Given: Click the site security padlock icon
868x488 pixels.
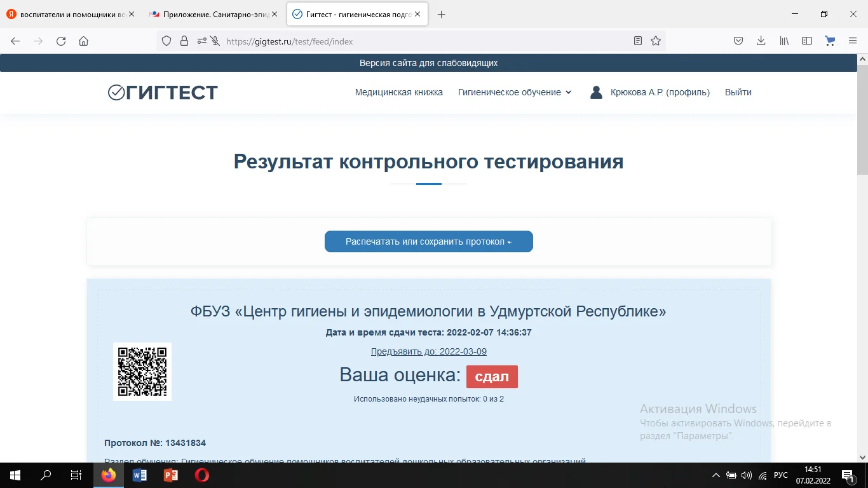Looking at the screenshot, I should coord(184,41).
